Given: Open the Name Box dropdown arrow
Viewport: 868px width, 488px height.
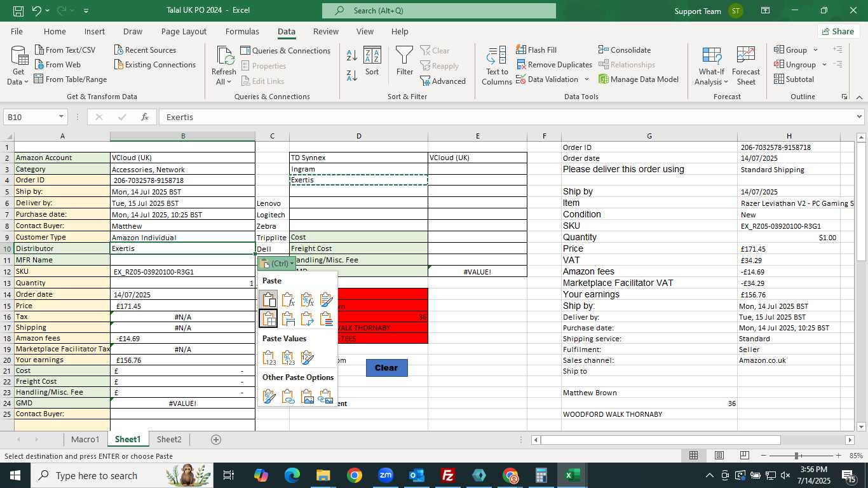Looking at the screenshot, I should [x=62, y=117].
